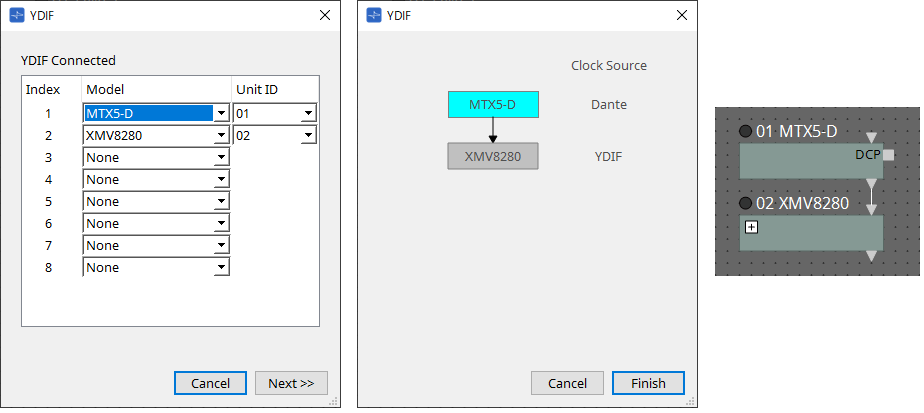Click the YDIF icon in right dialog title bar

tap(374, 15)
